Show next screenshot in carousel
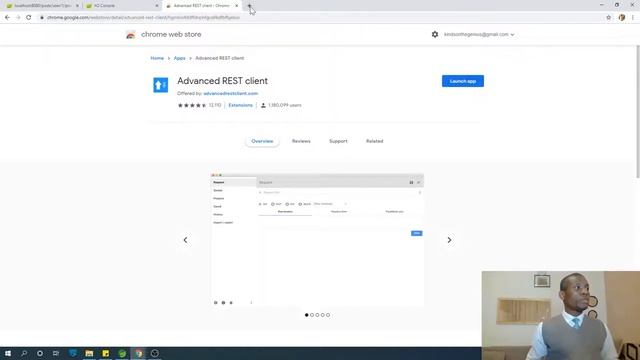This screenshot has width=640, height=360. point(449,240)
